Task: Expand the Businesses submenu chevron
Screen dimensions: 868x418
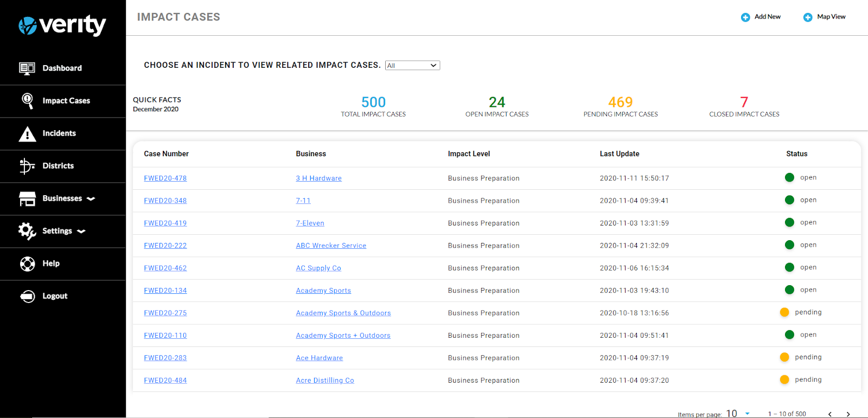Action: (91, 199)
